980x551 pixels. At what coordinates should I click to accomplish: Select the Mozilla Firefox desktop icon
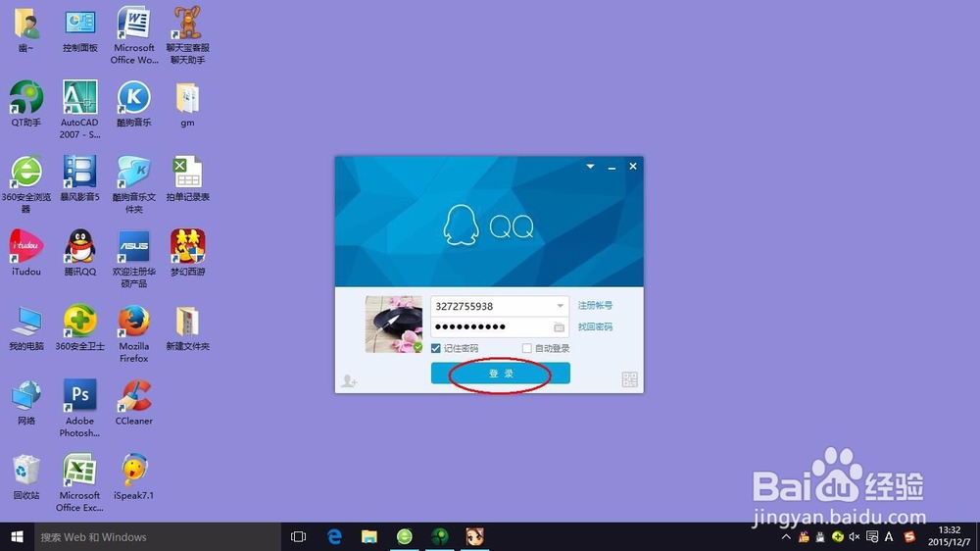point(133,333)
